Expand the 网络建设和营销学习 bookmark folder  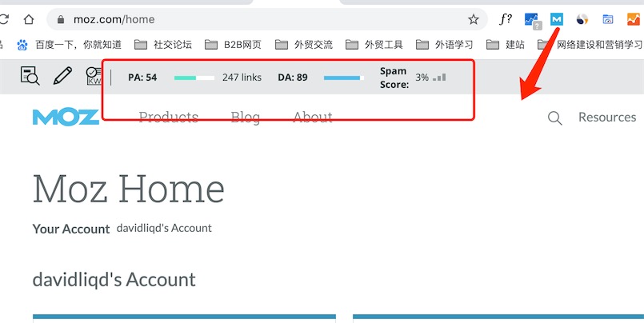tap(590, 45)
